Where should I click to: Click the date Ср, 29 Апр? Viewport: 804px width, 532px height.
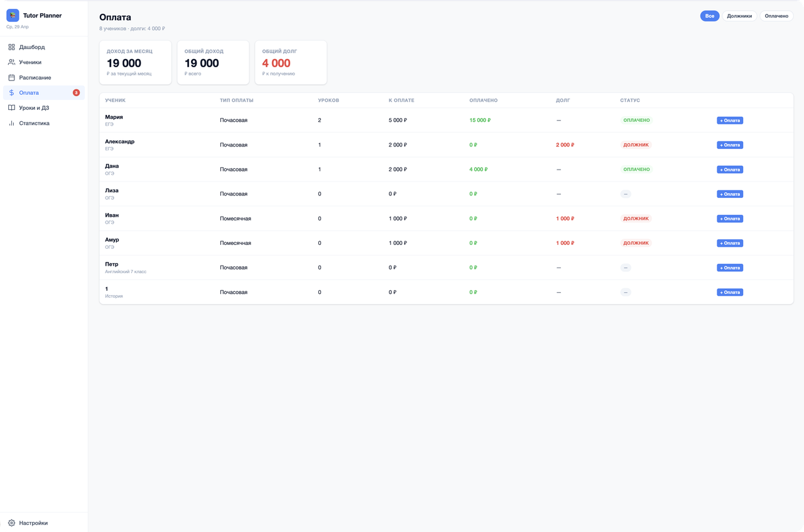point(18,27)
